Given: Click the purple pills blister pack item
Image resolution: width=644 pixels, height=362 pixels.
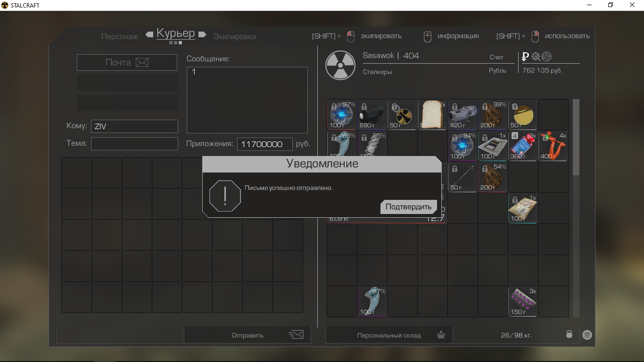Looking at the screenshot, I should pyautogui.click(x=523, y=301).
